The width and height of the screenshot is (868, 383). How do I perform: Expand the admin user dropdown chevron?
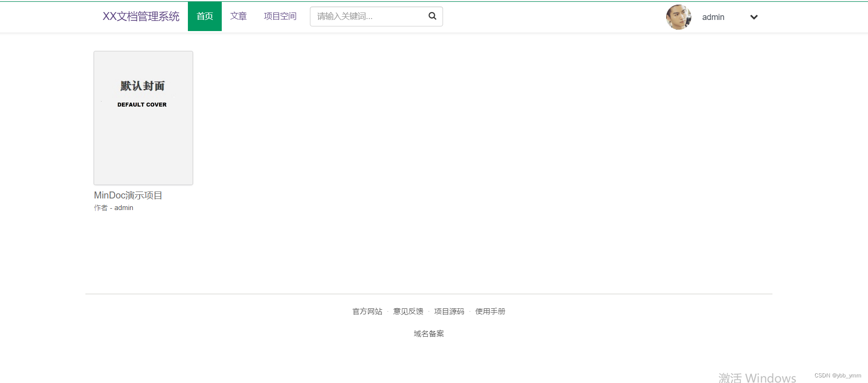pos(754,17)
